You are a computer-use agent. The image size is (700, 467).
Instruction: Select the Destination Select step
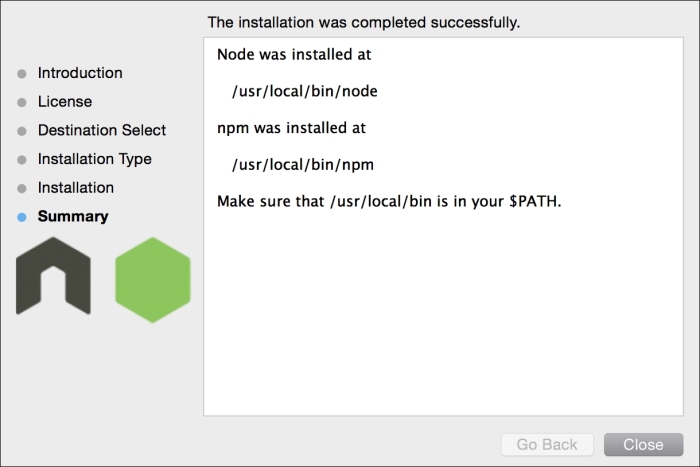[x=102, y=130]
